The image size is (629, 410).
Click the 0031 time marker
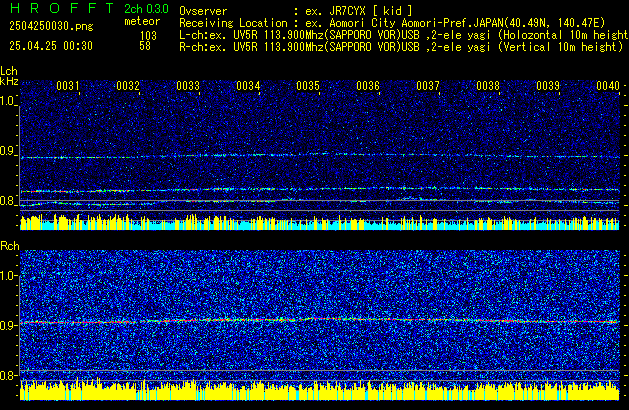[68, 86]
